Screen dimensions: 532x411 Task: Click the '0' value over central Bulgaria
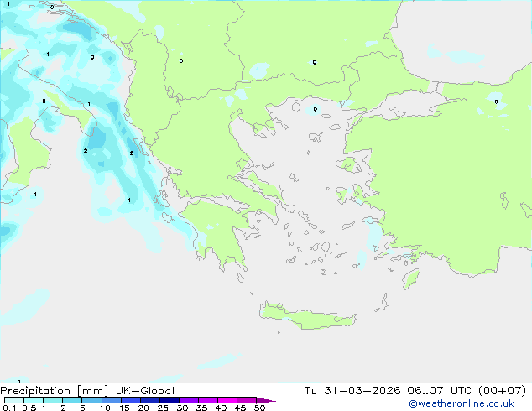coord(315,62)
